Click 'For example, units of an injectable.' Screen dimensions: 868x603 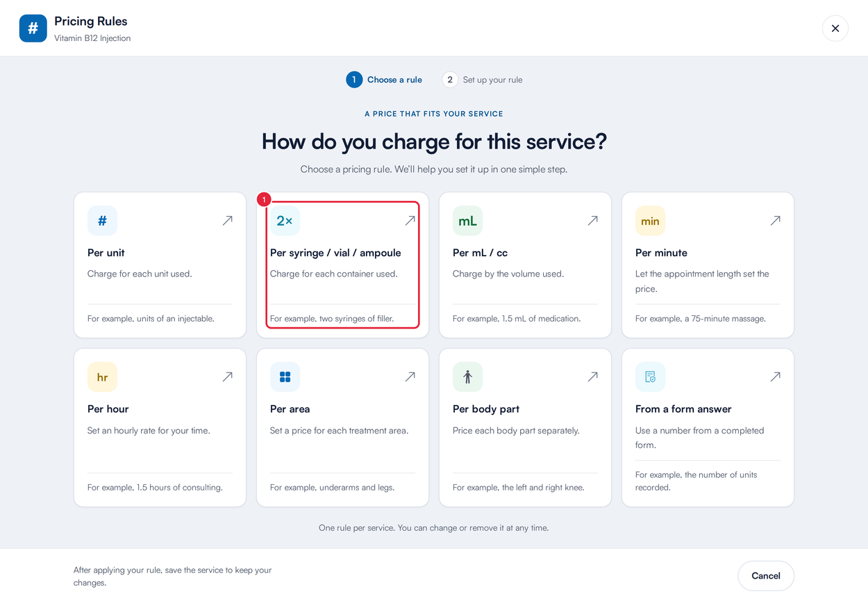(151, 319)
